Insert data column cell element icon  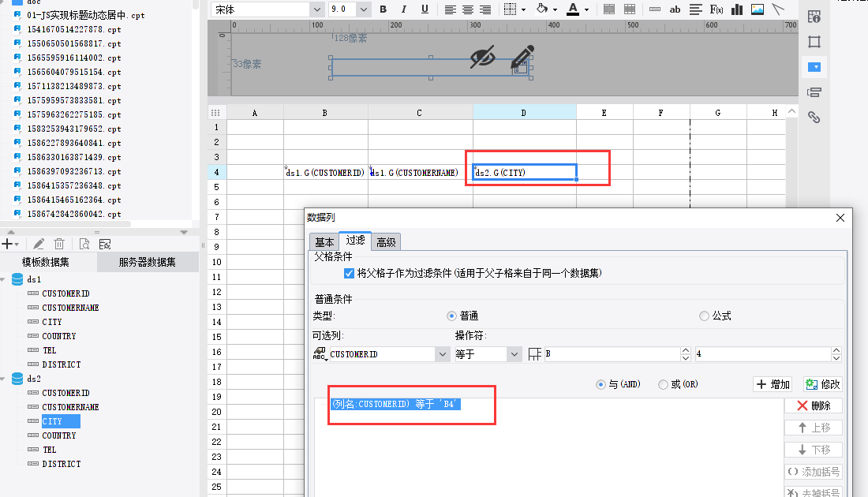655,9
